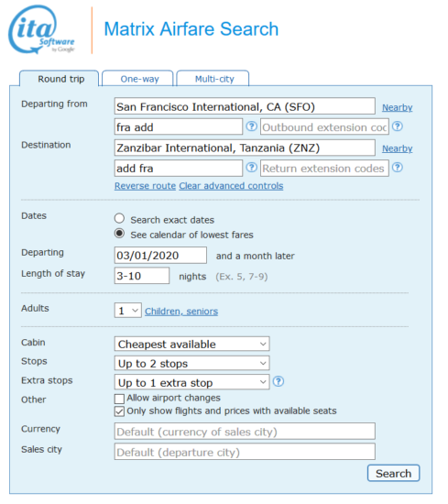
Task: Enable 'Allow airport changes' checkbox
Action: pyautogui.click(x=119, y=399)
